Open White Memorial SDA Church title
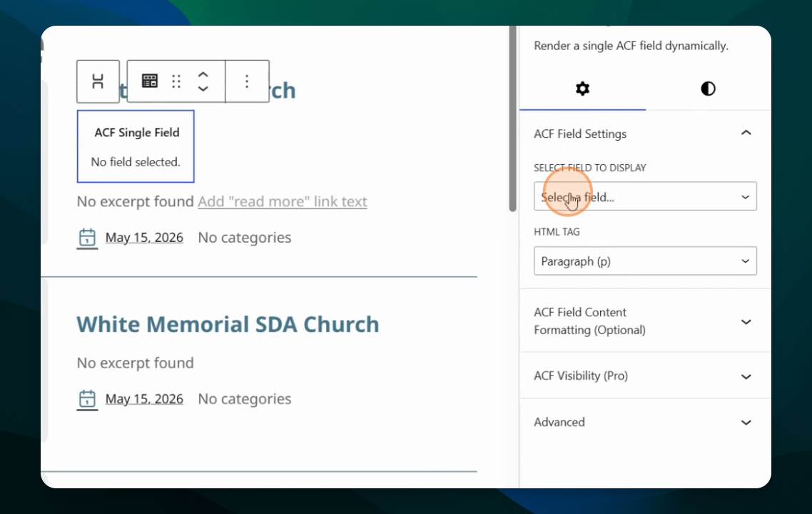The image size is (812, 514). point(228,324)
